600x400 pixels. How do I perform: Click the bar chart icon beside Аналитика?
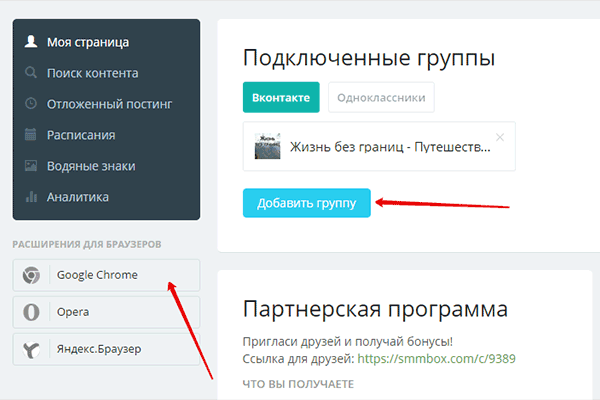pos(31,196)
